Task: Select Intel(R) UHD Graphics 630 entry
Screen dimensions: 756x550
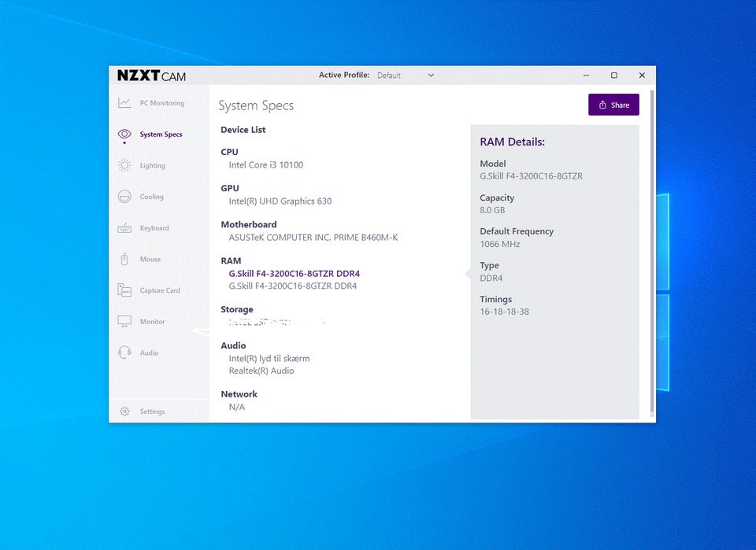Action: (280, 201)
